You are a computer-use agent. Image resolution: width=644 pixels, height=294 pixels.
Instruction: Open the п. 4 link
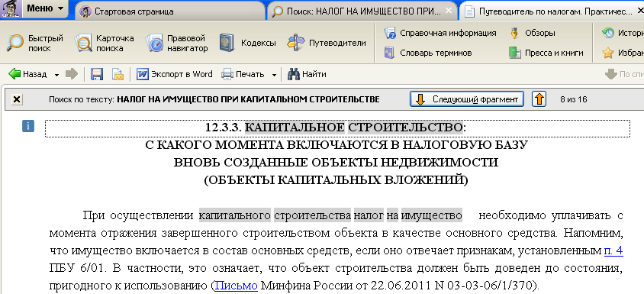click(x=613, y=250)
